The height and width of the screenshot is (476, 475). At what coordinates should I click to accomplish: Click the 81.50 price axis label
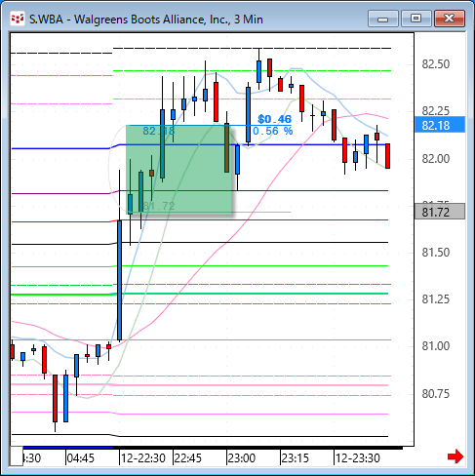click(x=436, y=253)
